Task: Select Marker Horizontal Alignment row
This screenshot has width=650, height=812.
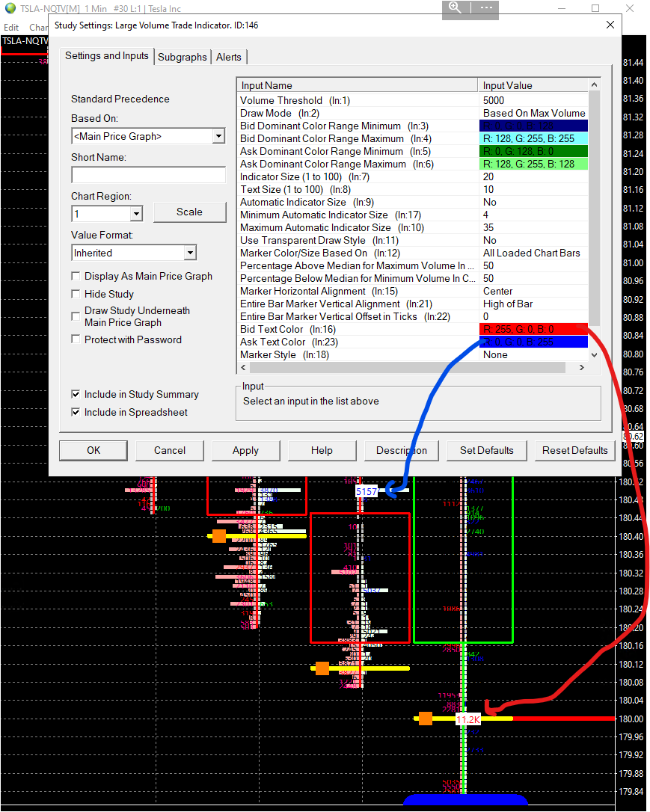Action: pyautogui.click(x=412, y=291)
